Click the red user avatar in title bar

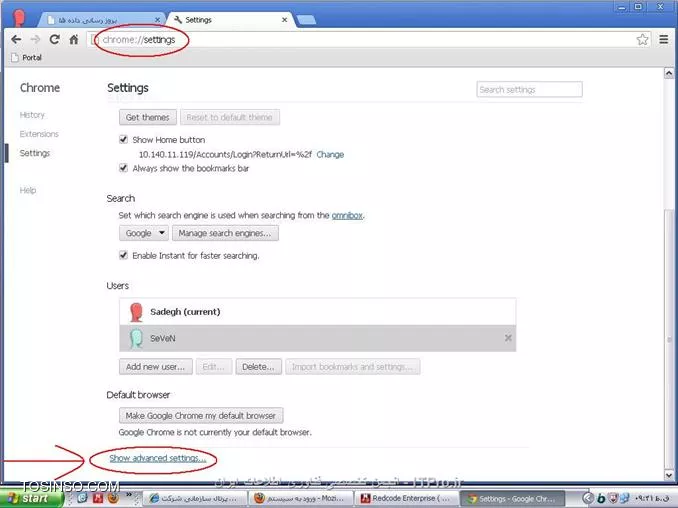click(18, 18)
